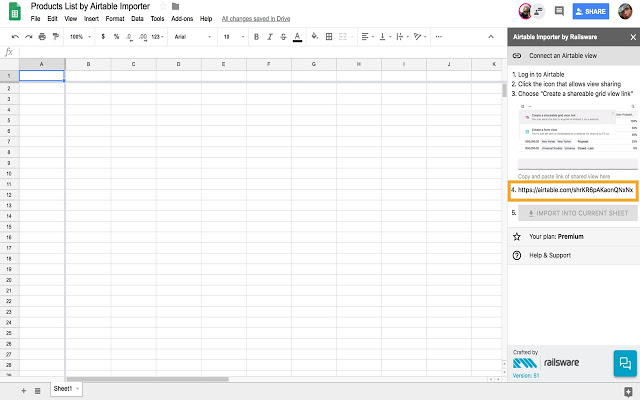
Task: Click the move to folder icon
Action: click(x=176, y=6)
